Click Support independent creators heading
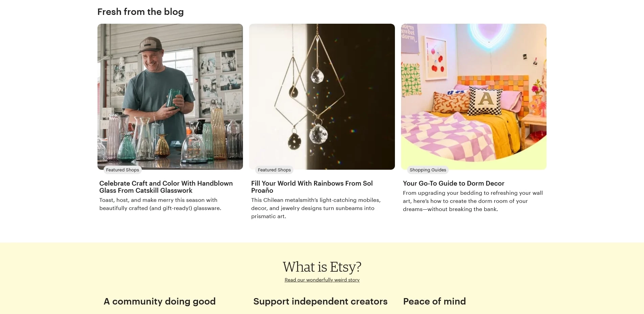The width and height of the screenshot is (644, 314). [320, 301]
